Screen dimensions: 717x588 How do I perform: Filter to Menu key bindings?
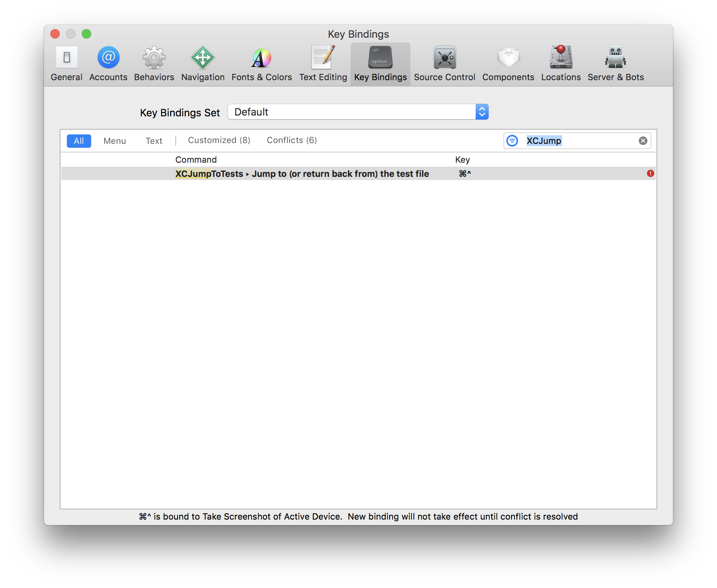115,141
